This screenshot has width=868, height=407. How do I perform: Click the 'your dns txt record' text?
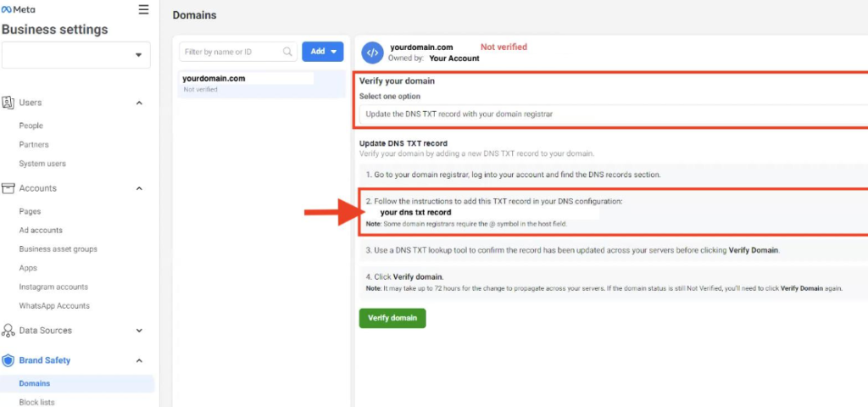415,212
